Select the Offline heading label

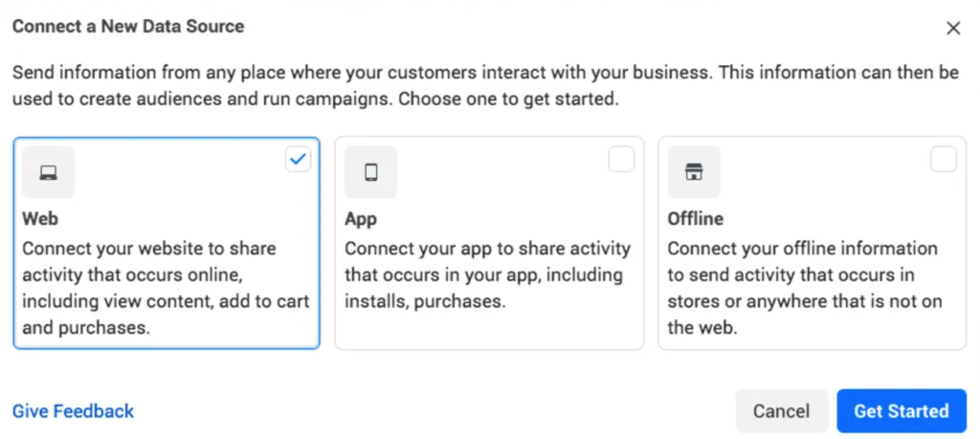[x=696, y=219]
